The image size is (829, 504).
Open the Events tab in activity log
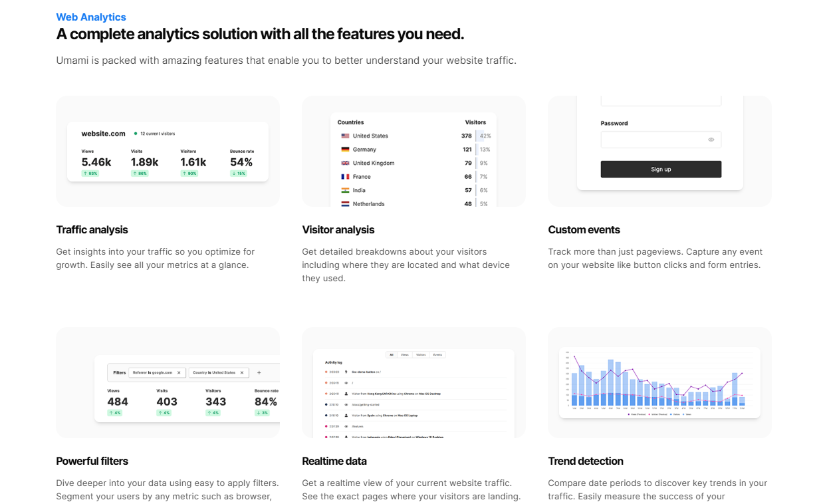click(437, 355)
